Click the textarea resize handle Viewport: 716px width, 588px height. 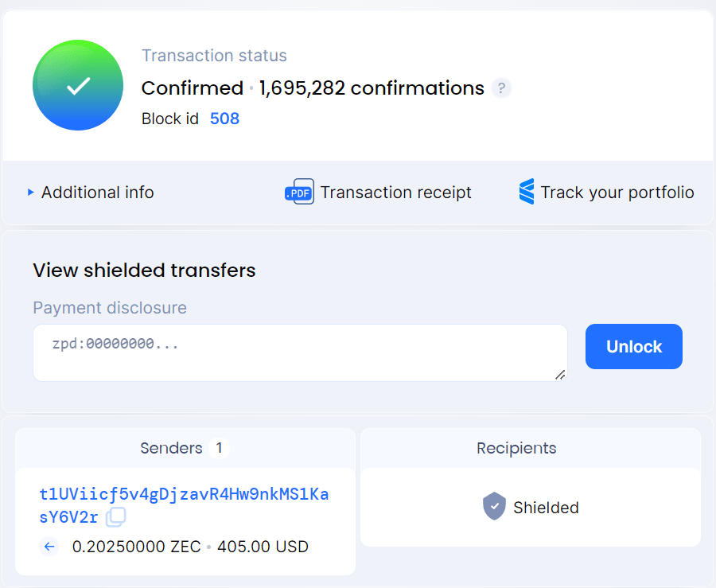coord(561,375)
